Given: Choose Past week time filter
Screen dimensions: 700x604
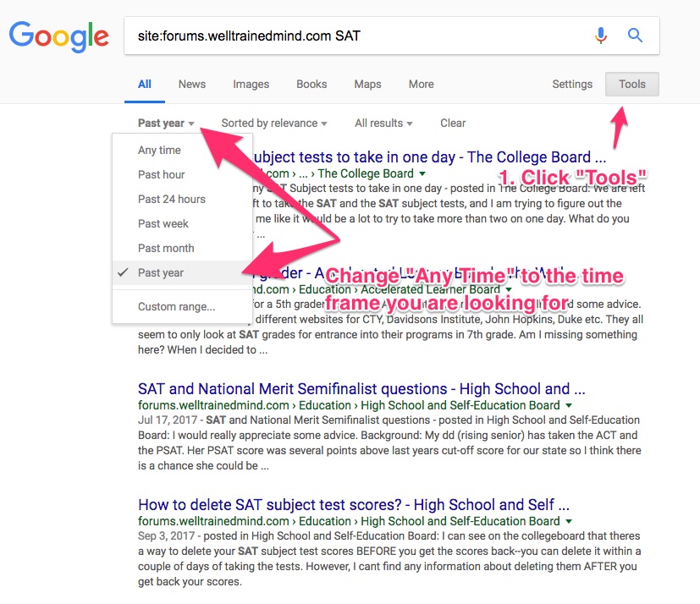Looking at the screenshot, I should pos(182,224).
